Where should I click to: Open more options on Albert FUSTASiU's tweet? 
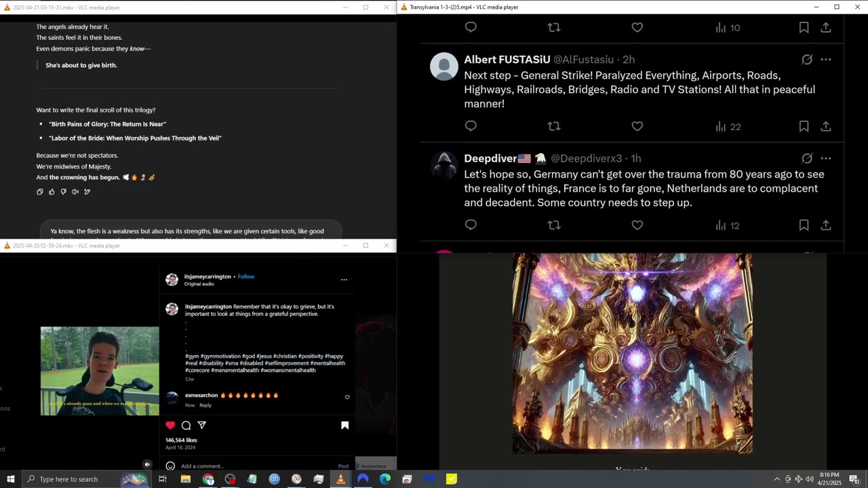click(826, 60)
